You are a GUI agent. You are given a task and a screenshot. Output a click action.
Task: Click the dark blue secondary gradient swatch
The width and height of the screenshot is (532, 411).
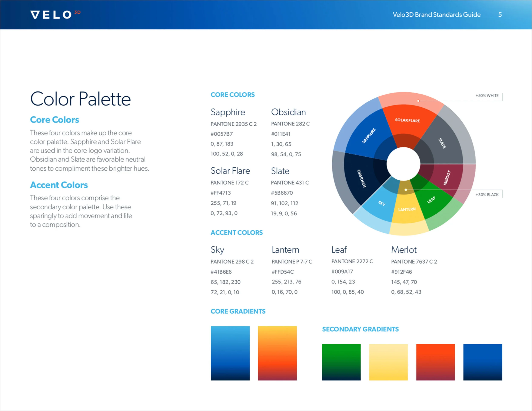483,362
